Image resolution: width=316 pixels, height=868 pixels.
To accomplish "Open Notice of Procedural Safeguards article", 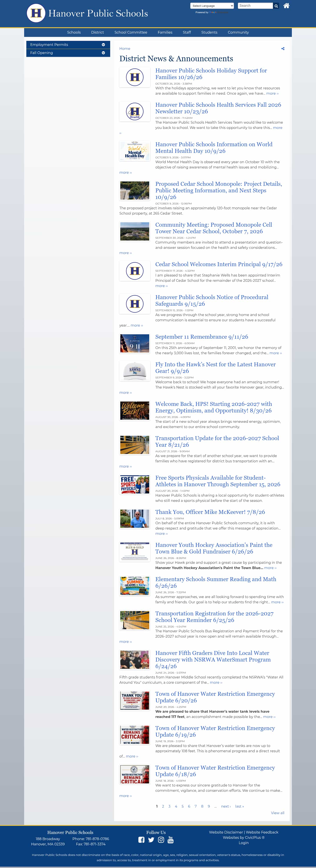I will [212, 300].
